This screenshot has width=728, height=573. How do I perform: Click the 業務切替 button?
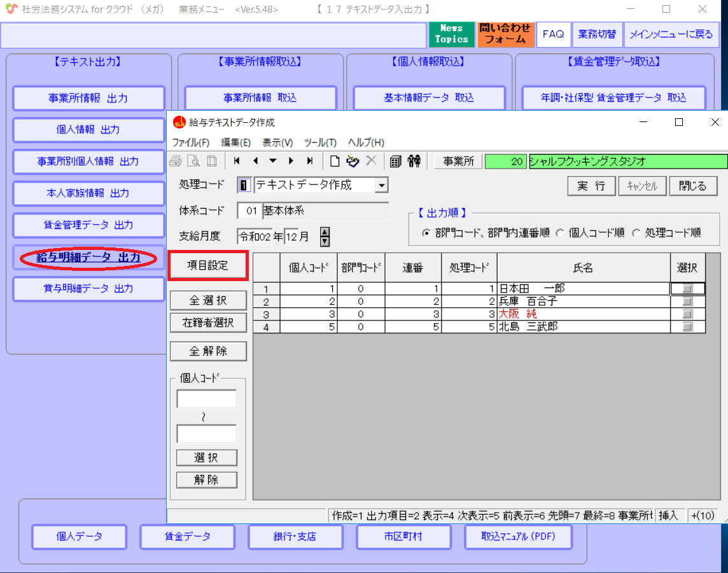pyautogui.click(x=597, y=34)
